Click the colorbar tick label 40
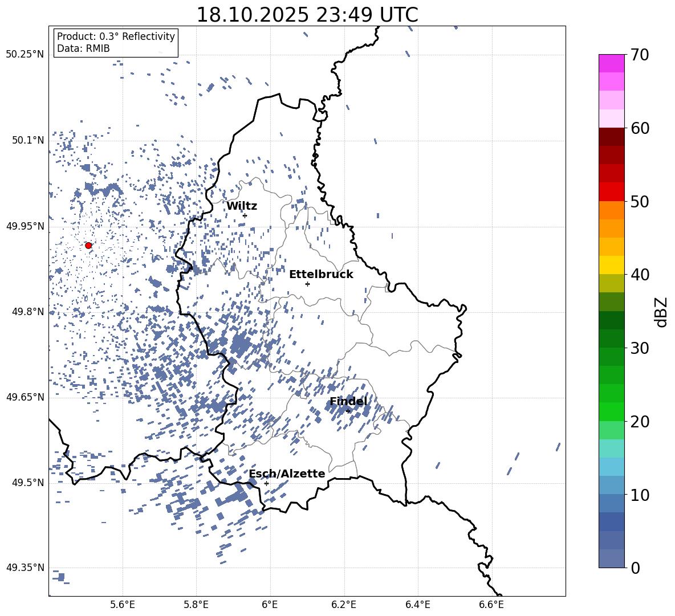This screenshot has width=675, height=616. [640, 275]
